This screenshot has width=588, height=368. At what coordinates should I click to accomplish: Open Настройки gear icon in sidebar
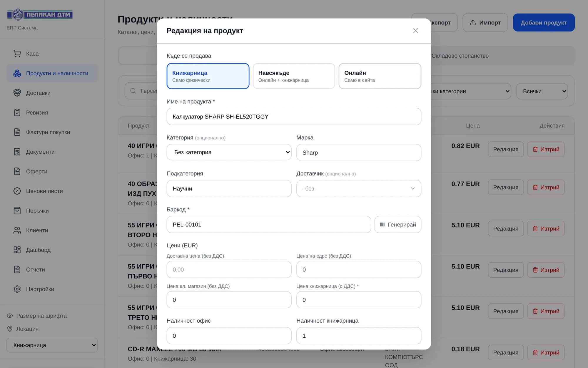point(17,289)
